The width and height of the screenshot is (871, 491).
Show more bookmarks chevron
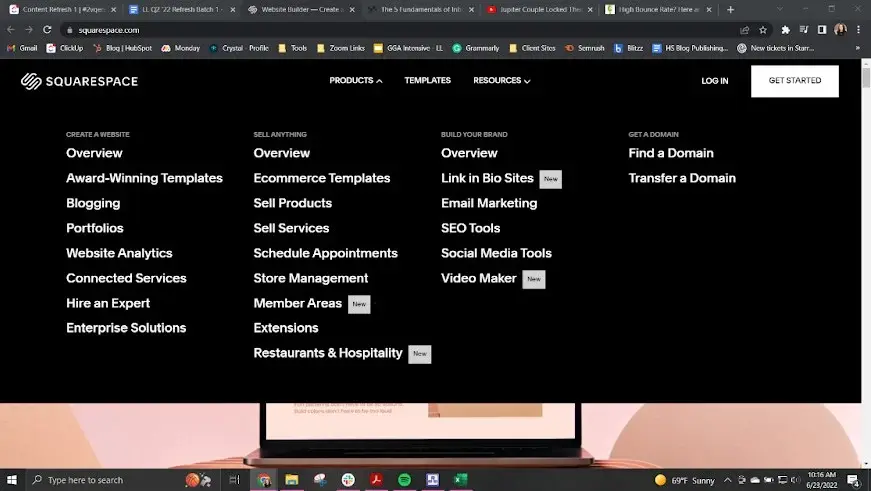tap(858, 48)
